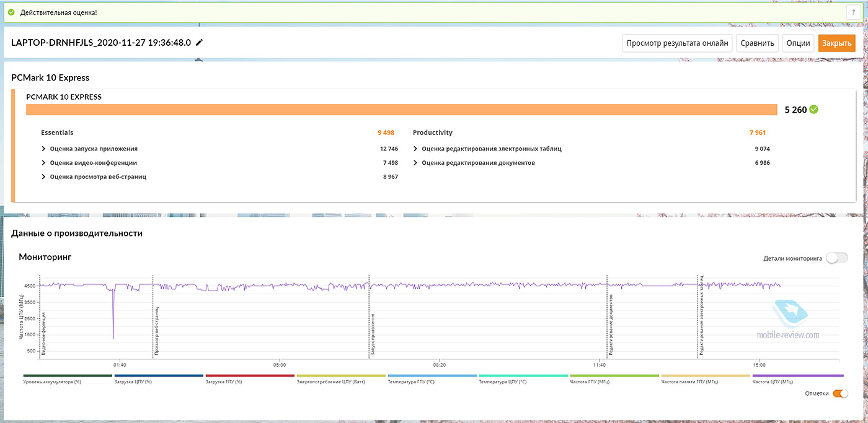
Task: Select Частота памяти ГПУ legend swatch
Action: pos(706,375)
